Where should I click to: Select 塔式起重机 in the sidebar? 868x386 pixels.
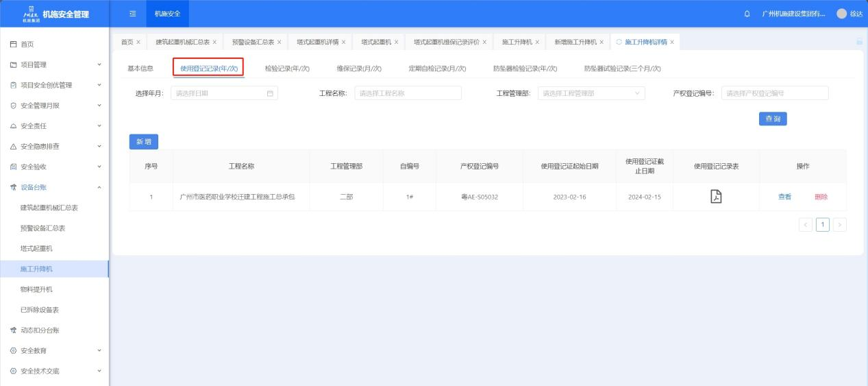click(36, 248)
